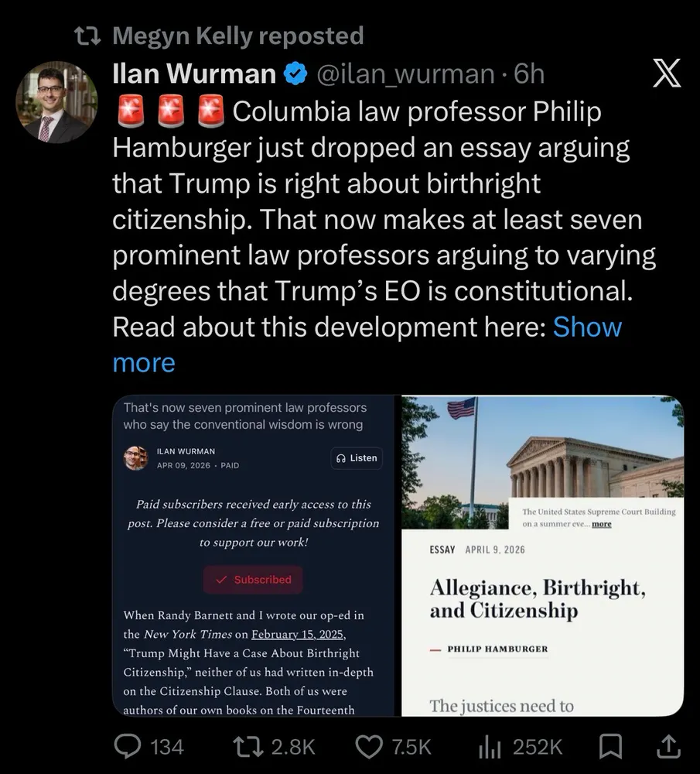Viewport: 700px width, 774px height.
Task: Click the X logo icon
Action: 667,73
